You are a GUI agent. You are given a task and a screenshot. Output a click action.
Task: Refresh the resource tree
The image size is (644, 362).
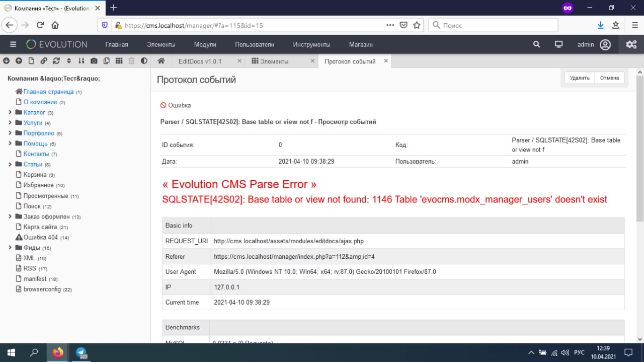coord(56,61)
